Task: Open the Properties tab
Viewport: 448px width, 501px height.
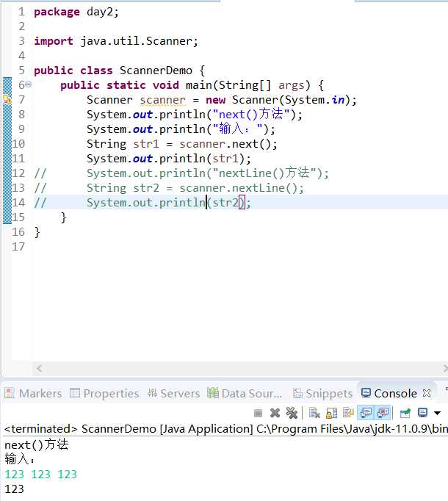Action: 104,393
